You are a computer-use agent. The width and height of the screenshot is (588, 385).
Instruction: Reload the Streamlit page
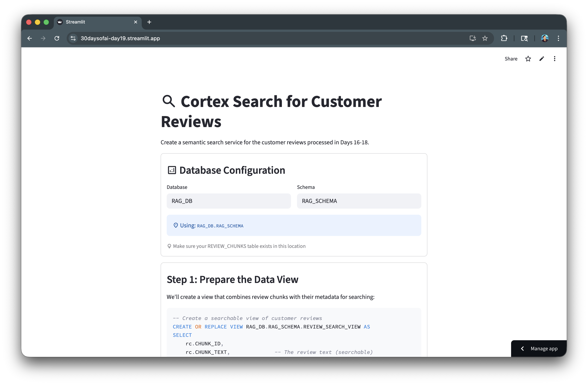click(57, 38)
